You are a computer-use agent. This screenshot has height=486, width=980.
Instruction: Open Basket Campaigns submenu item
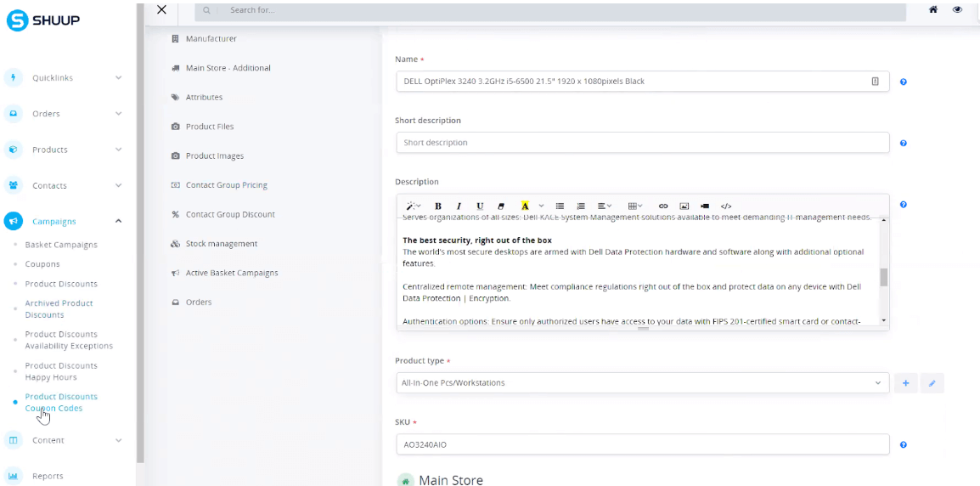pyautogui.click(x=61, y=245)
